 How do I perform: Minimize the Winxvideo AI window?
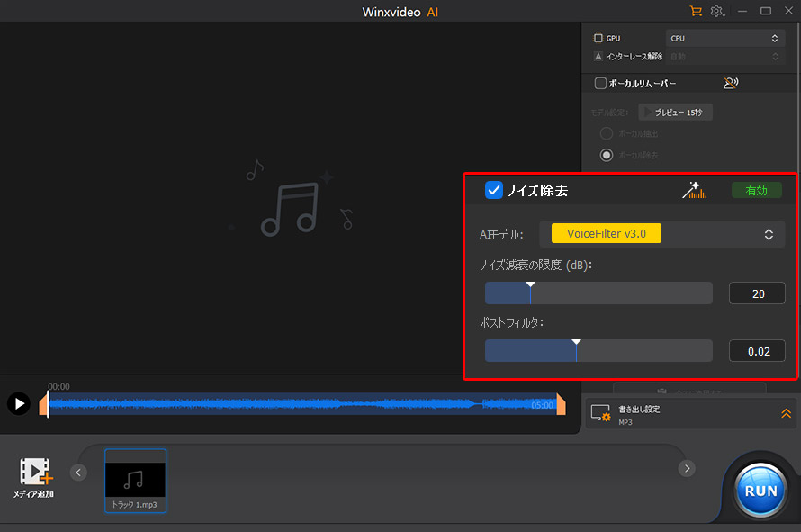click(742, 11)
